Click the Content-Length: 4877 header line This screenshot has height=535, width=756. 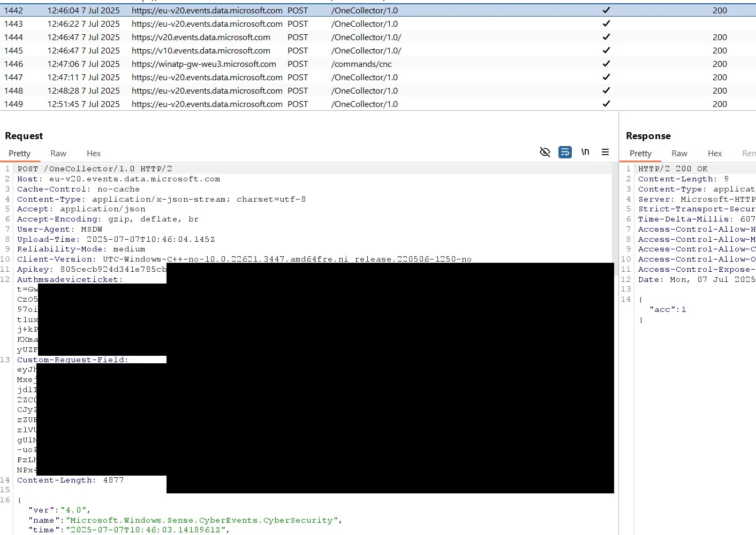click(70, 480)
